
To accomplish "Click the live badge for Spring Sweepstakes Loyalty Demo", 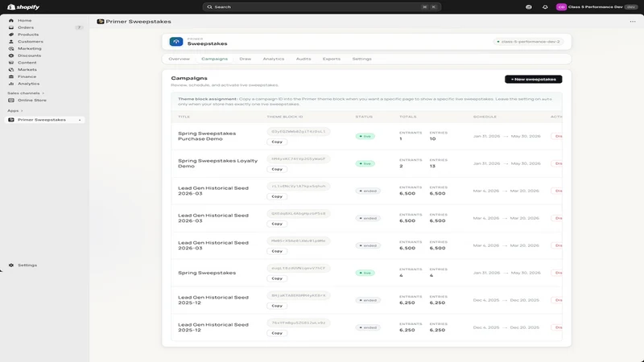I will point(365,163).
